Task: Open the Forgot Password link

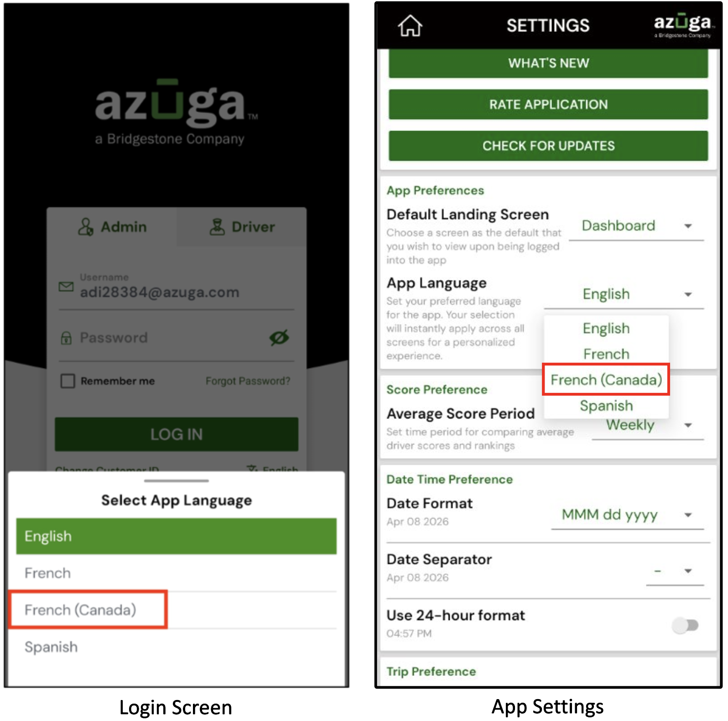Action: 248,381
